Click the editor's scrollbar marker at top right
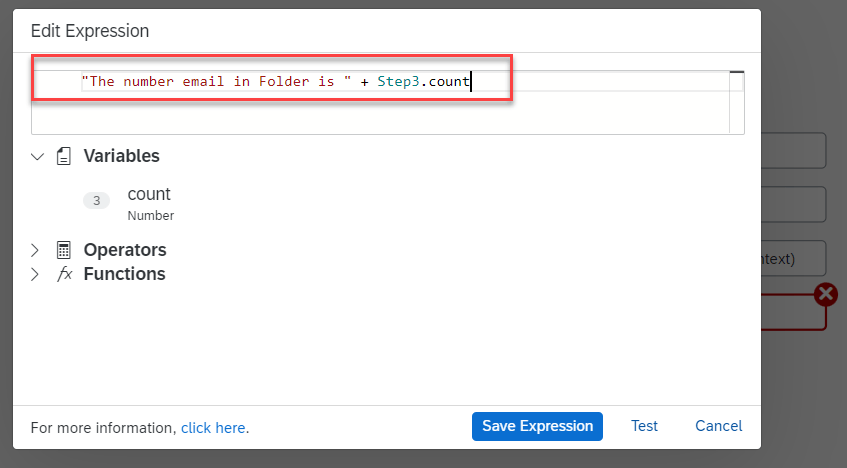The width and height of the screenshot is (847, 468). [737, 75]
